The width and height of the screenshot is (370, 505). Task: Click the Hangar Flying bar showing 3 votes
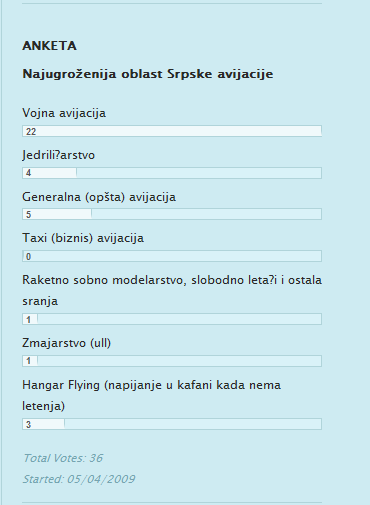coord(172,424)
